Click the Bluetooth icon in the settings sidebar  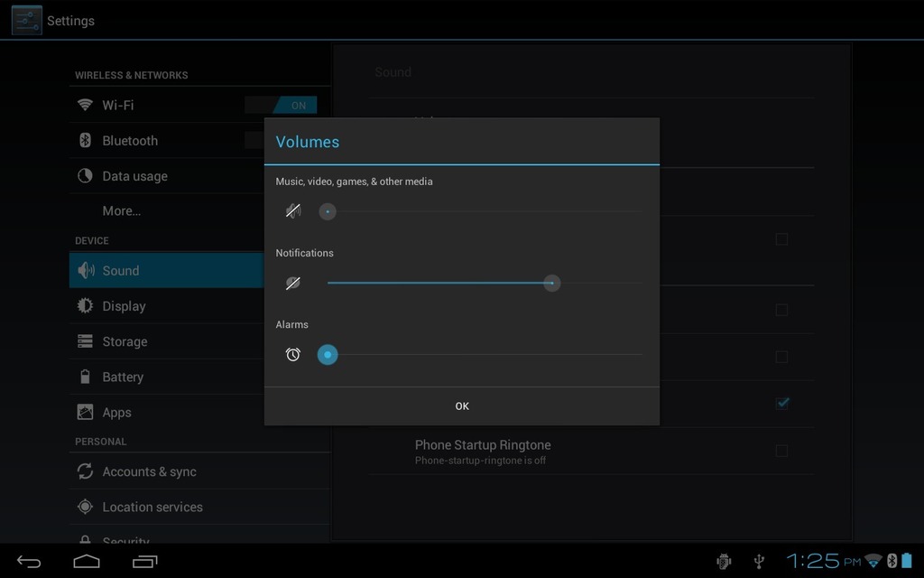point(85,140)
